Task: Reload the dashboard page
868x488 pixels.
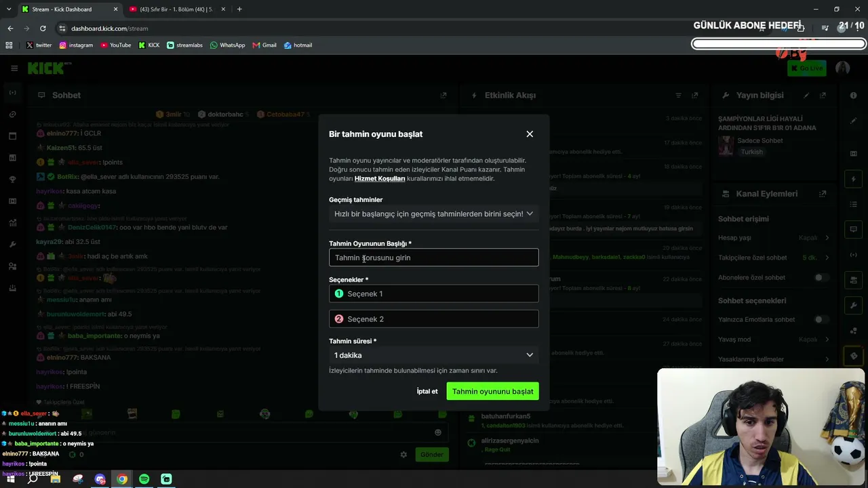Action: pos(43,28)
